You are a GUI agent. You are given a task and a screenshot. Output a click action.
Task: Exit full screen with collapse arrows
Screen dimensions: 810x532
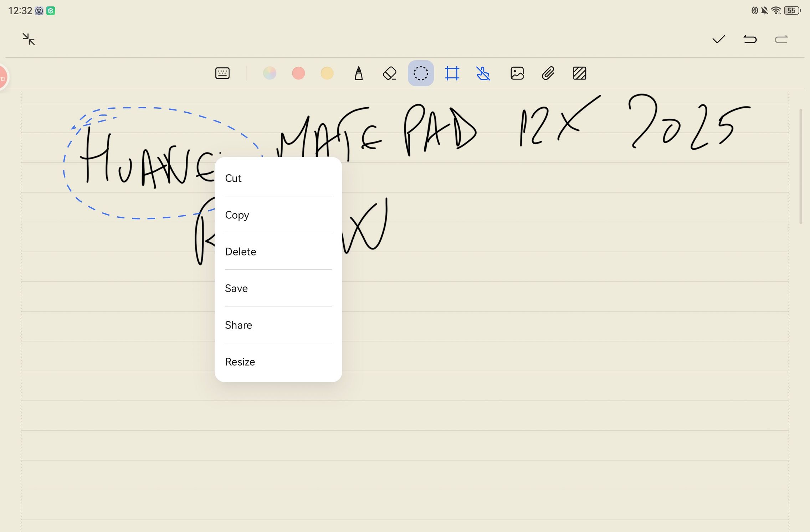[29, 39]
